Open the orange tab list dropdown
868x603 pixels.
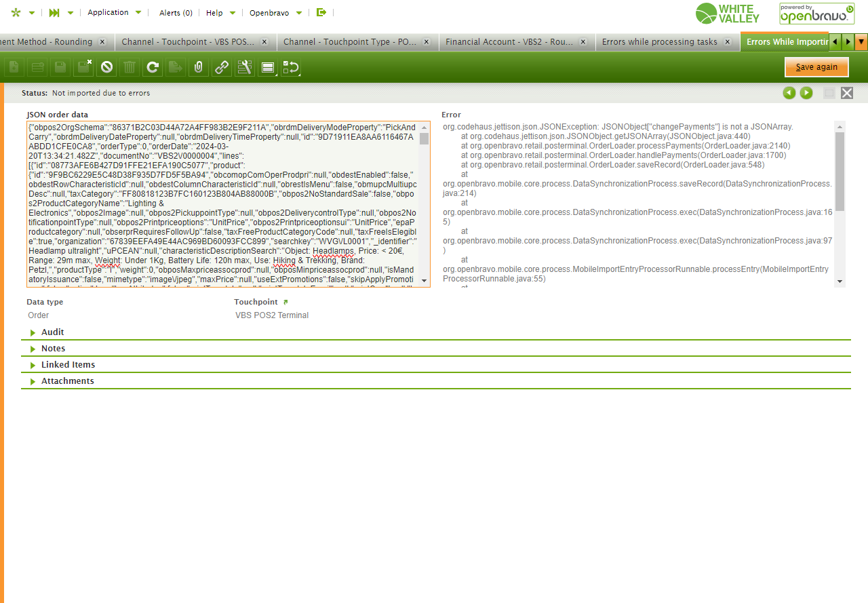tap(861, 42)
